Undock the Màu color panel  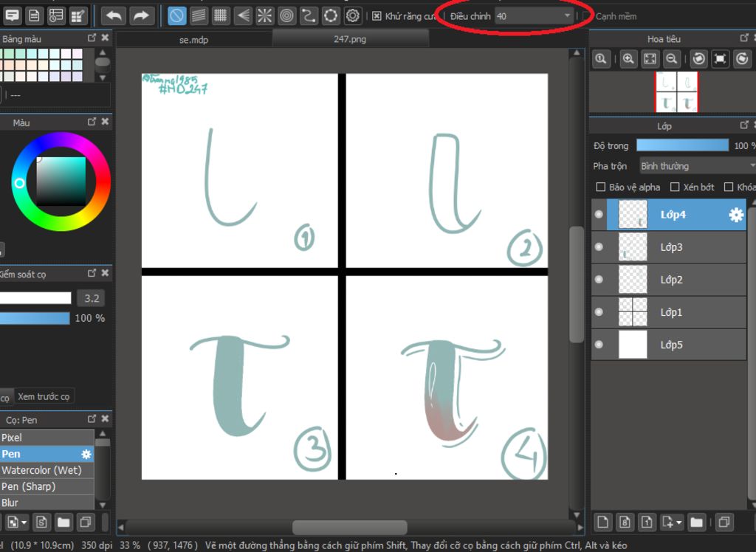(x=92, y=122)
